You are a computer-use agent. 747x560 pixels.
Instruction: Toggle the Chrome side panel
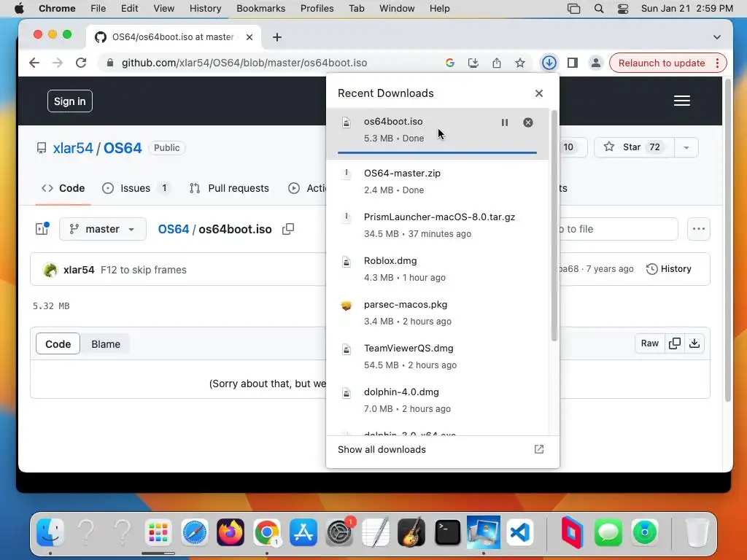pyautogui.click(x=572, y=63)
